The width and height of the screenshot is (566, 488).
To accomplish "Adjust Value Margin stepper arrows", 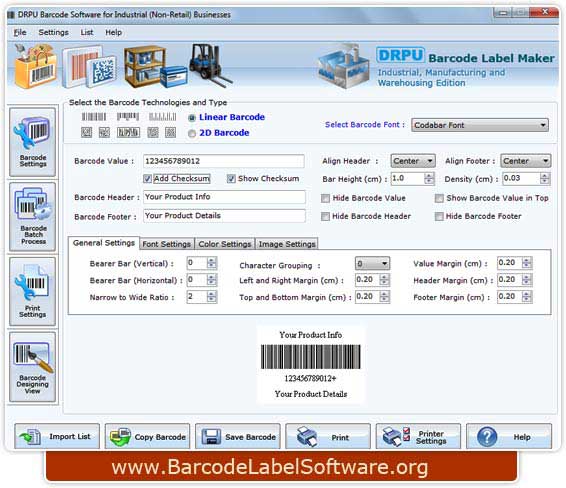I will pyautogui.click(x=527, y=263).
